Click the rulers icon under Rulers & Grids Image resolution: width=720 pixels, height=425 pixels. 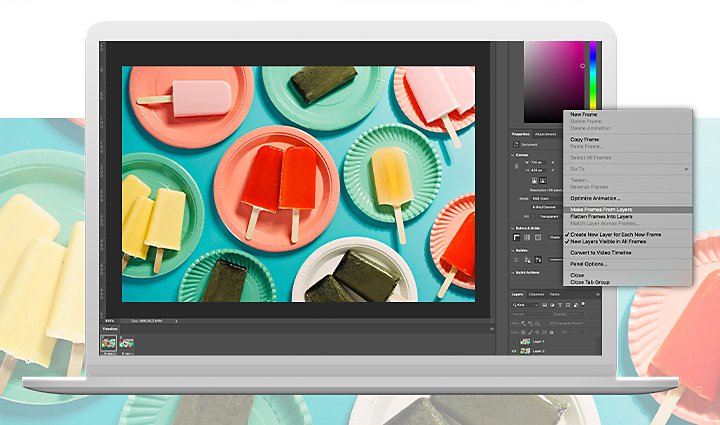[x=517, y=237]
